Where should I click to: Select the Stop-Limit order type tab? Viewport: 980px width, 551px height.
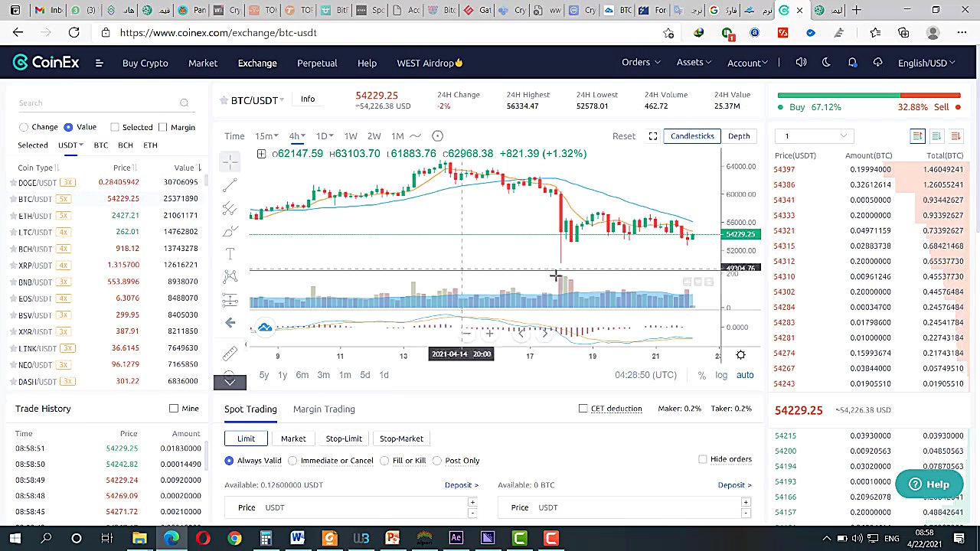point(344,439)
